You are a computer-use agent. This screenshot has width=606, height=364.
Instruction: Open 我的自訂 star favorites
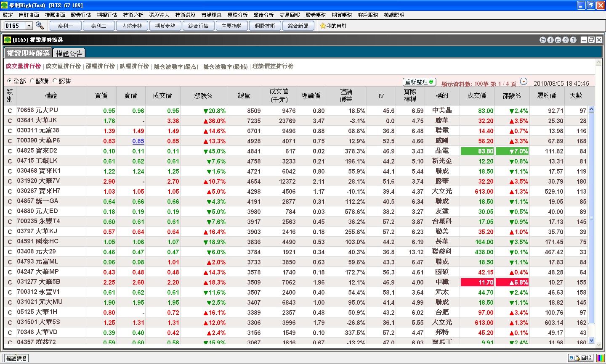[x=333, y=26]
